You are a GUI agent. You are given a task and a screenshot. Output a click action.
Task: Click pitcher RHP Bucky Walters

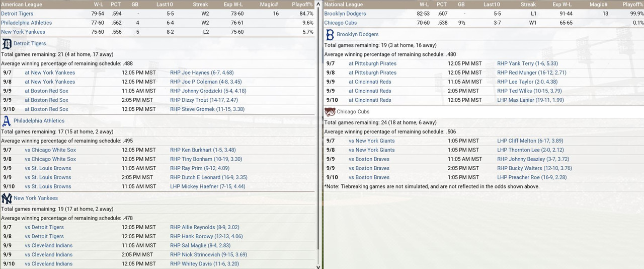pos(534,168)
